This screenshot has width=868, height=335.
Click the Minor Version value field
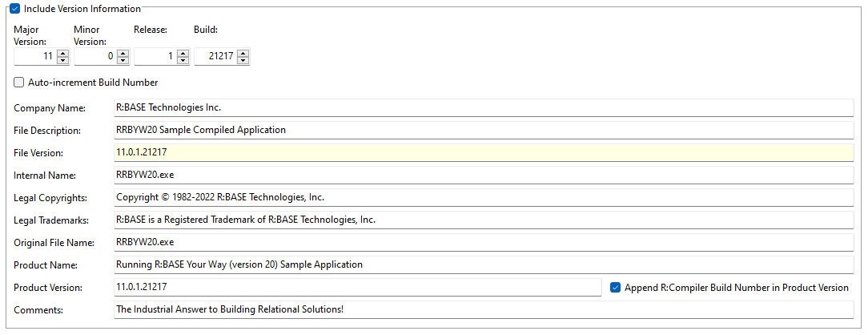point(95,56)
